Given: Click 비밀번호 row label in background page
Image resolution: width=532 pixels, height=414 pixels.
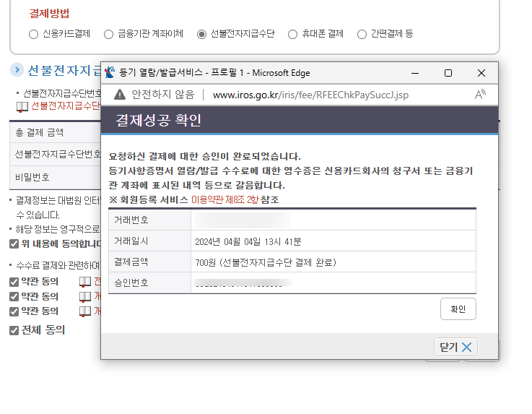Looking at the screenshot, I should [x=32, y=177].
